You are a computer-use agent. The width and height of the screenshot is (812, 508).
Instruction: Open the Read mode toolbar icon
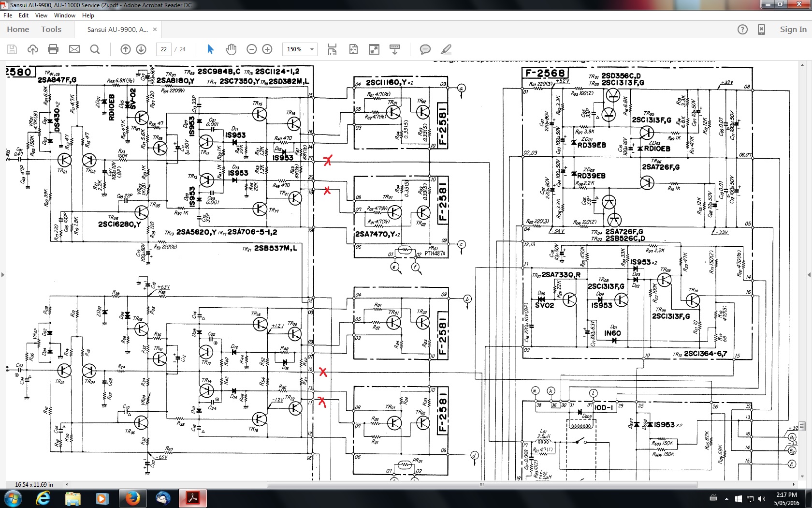point(395,49)
